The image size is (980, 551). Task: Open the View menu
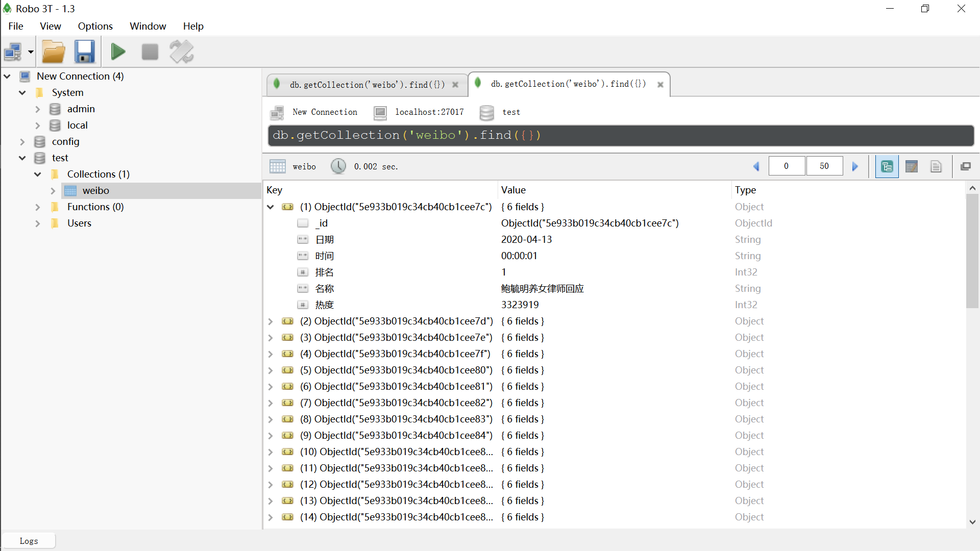[x=51, y=26]
